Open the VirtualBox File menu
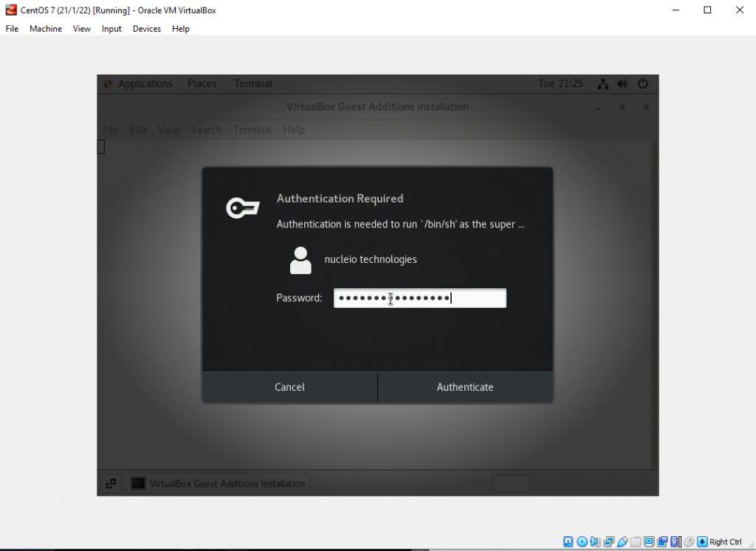The image size is (756, 551). click(x=12, y=29)
